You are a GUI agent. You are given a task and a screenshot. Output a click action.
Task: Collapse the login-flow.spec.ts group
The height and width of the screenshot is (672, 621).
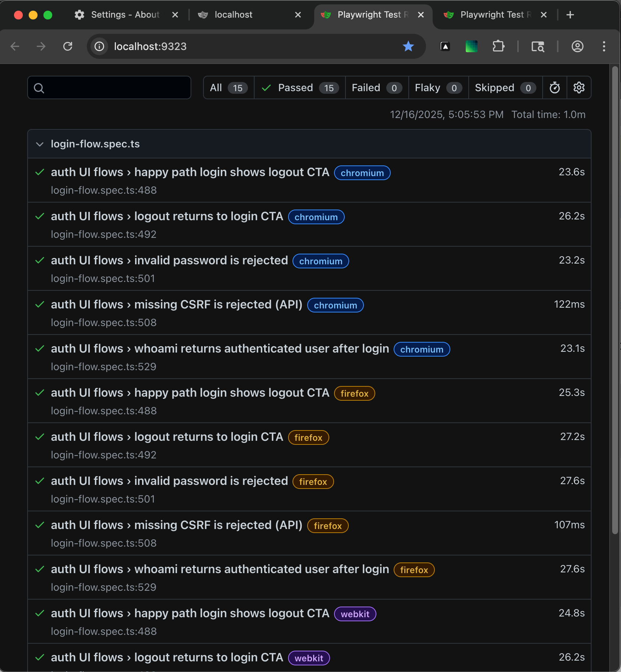pos(40,144)
